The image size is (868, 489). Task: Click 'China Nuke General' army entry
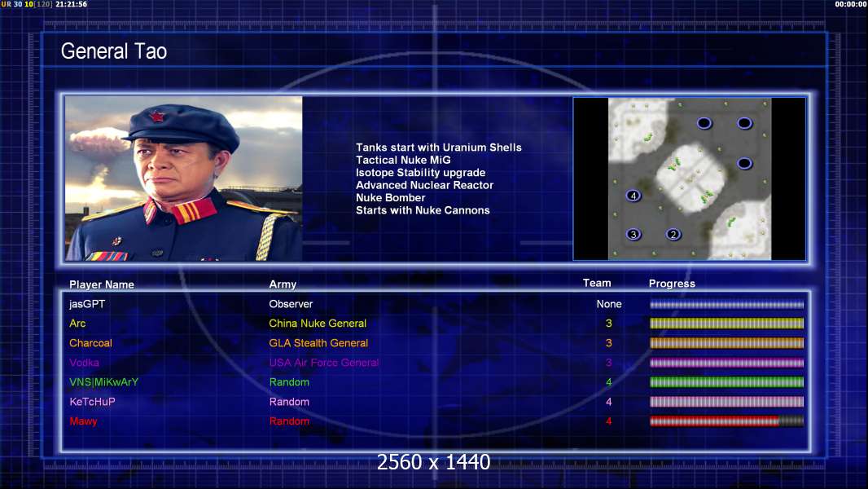coord(318,324)
